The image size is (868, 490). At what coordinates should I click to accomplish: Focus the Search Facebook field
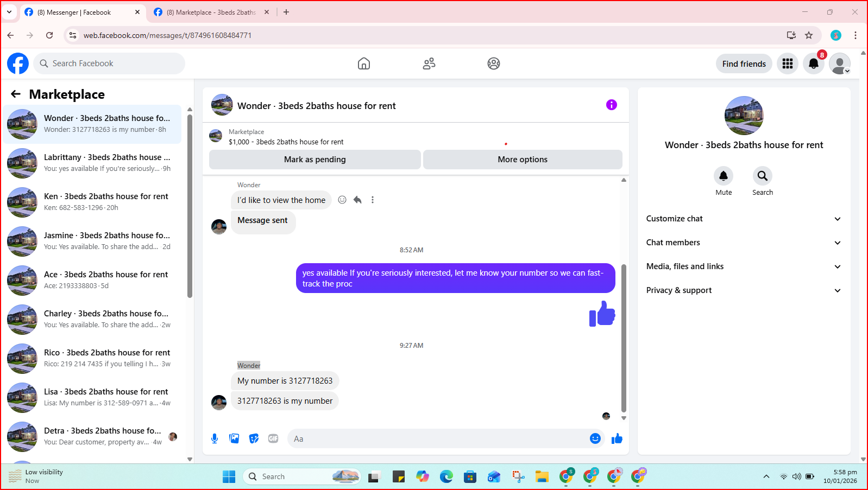click(109, 63)
